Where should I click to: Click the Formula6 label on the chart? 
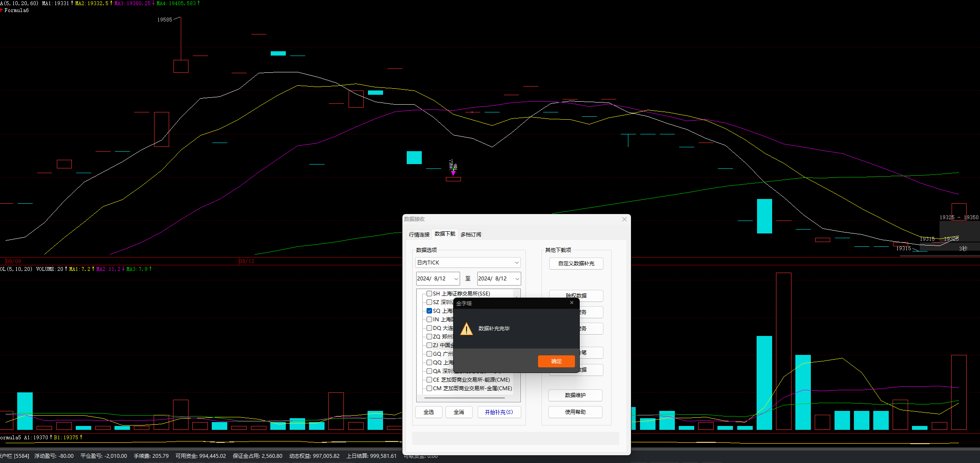(16, 10)
